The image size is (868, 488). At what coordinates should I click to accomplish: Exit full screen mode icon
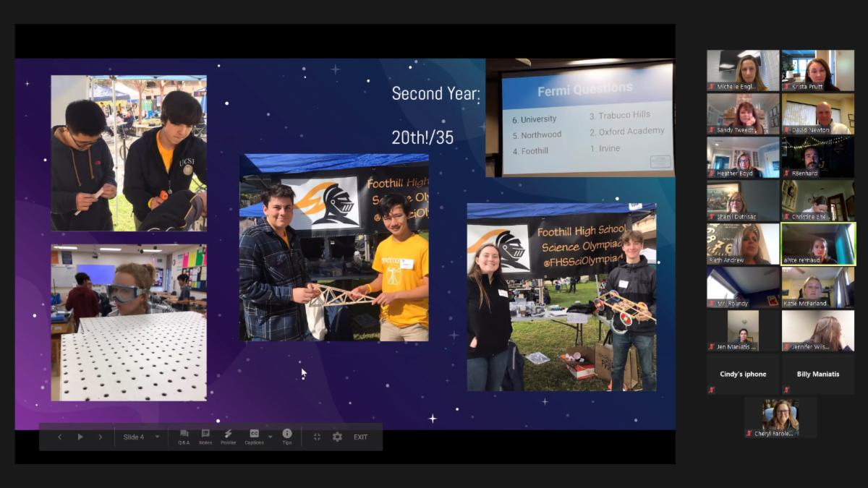point(317,437)
